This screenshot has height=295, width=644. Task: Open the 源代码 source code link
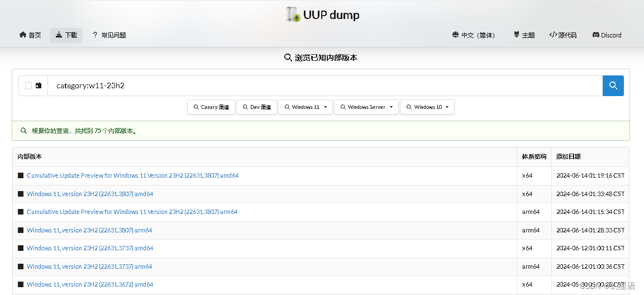click(562, 35)
